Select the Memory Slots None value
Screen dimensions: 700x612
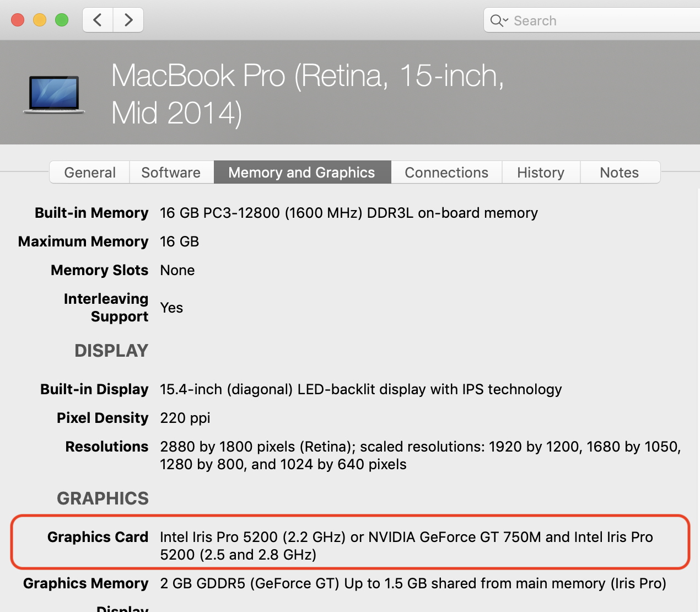click(x=177, y=270)
